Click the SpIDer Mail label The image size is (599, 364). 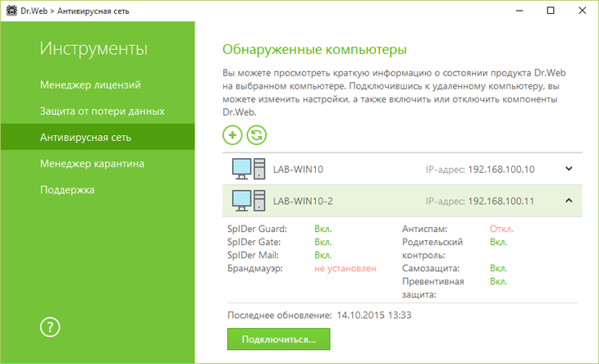[253, 255]
